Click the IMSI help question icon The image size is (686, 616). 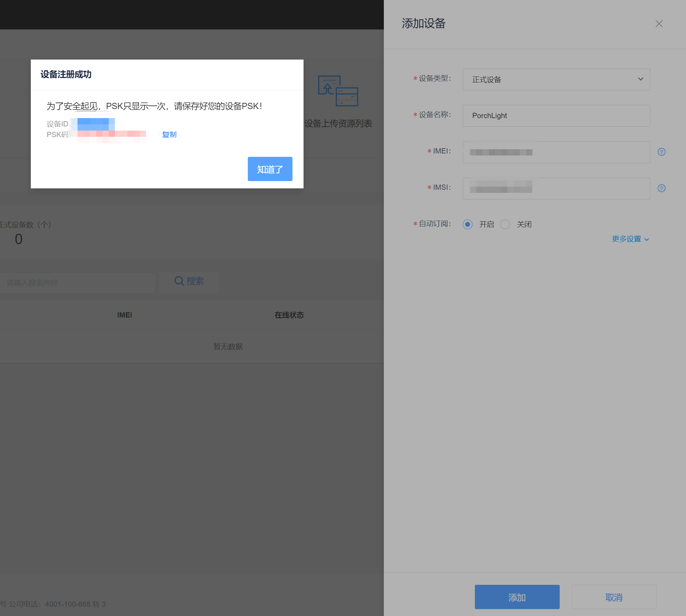(661, 188)
